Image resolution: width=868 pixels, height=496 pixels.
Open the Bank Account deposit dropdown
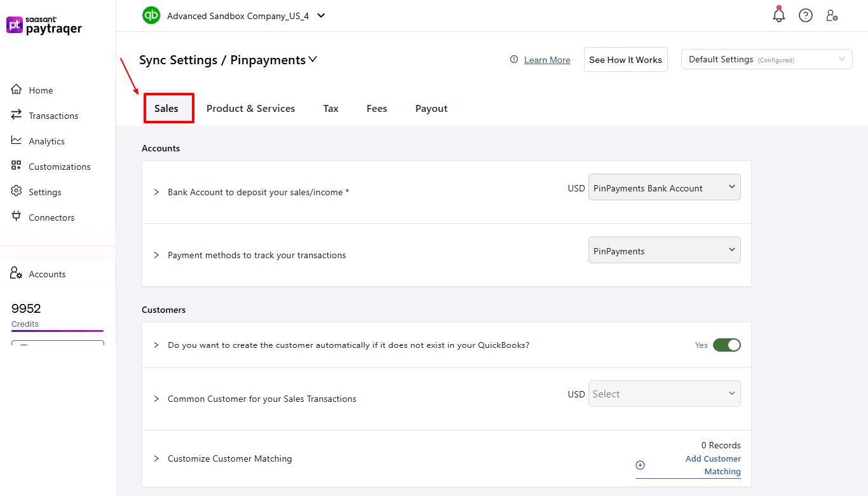coord(664,187)
